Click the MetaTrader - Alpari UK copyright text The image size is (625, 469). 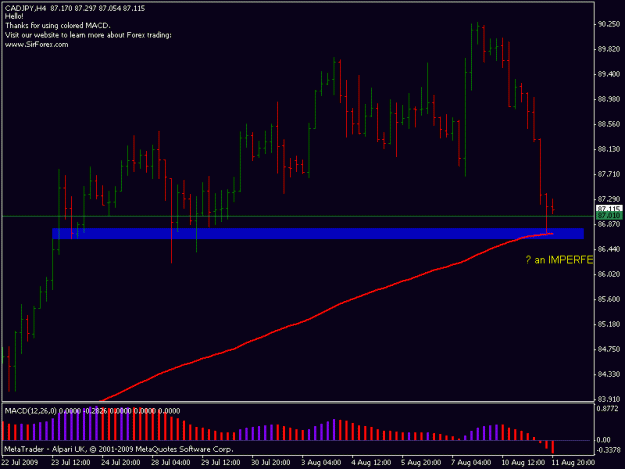click(x=119, y=449)
